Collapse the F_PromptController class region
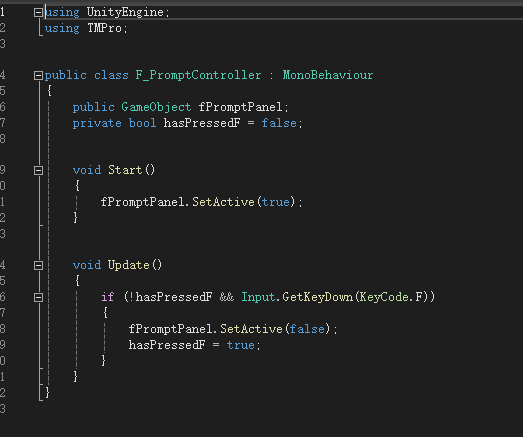 point(38,75)
